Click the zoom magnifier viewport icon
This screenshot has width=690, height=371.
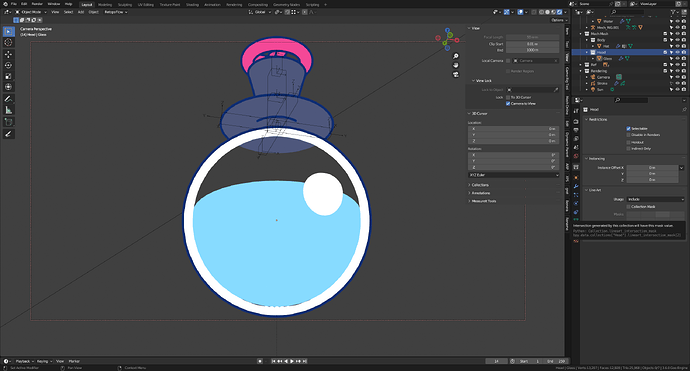point(455,56)
